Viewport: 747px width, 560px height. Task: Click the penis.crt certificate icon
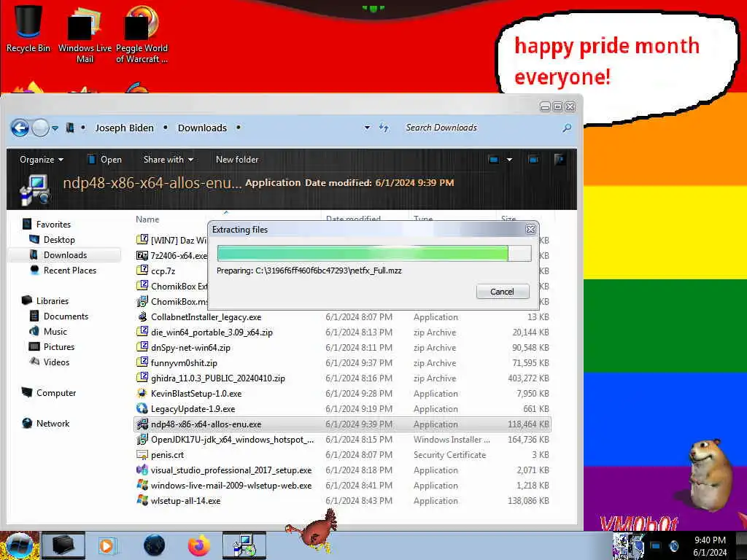coord(142,455)
